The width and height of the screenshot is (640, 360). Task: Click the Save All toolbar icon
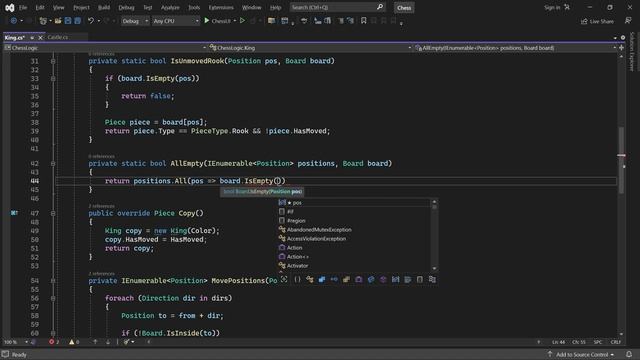coord(78,21)
